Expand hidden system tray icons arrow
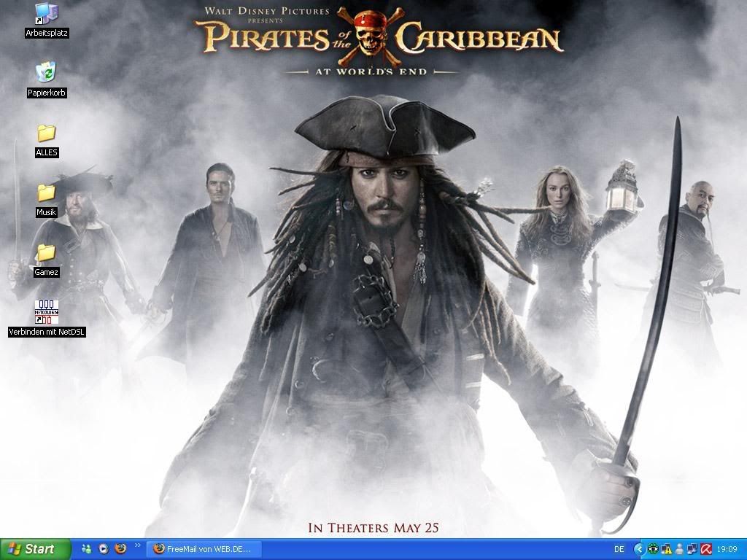This screenshot has width=747, height=560. tap(639, 549)
